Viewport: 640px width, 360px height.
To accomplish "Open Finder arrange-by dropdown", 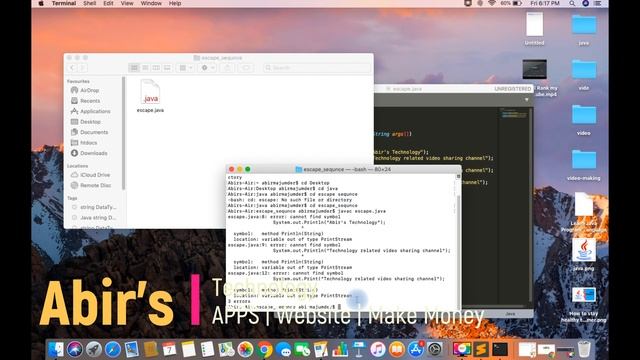I will click(186, 68).
